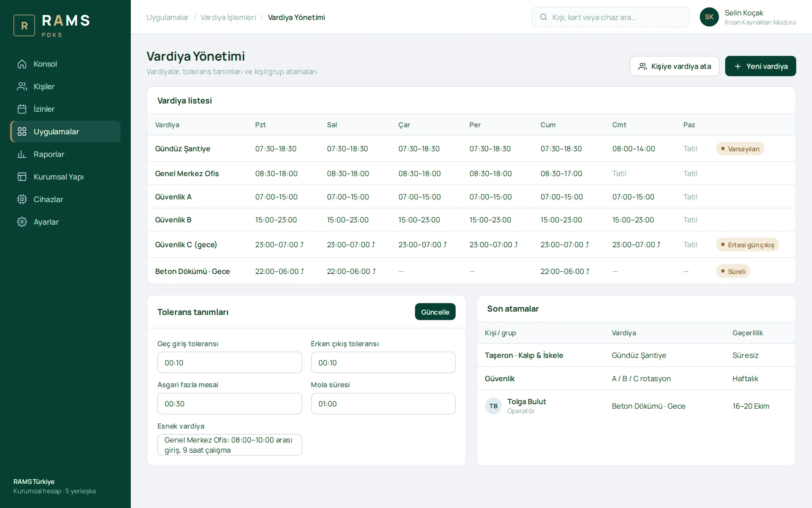Click the Erken çıkış toleransı field
This screenshot has width=812, height=508.
[x=383, y=363]
